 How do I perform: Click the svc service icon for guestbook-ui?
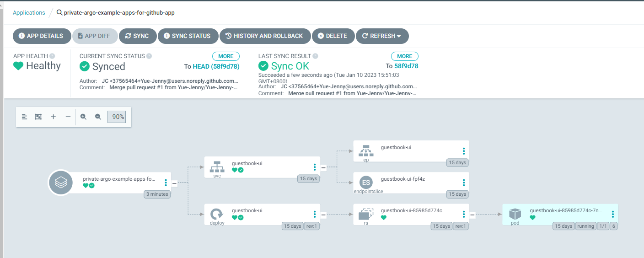point(217,166)
